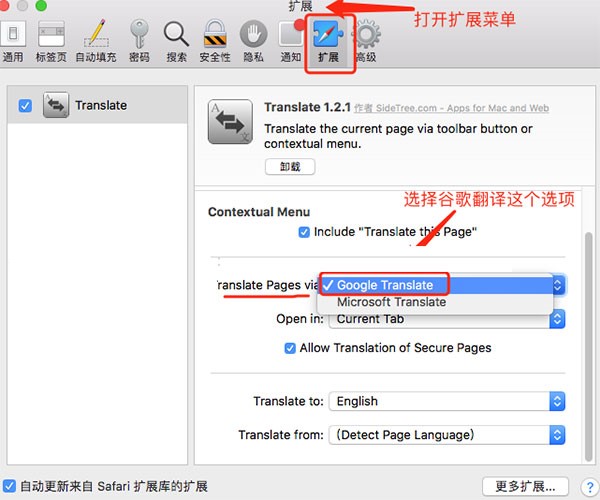600x500 pixels.
Task: Open the help question mark button
Action: pyautogui.click(x=589, y=487)
